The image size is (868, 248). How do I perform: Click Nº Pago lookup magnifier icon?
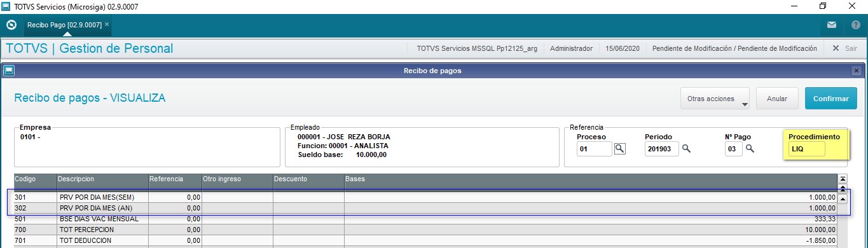750,149
